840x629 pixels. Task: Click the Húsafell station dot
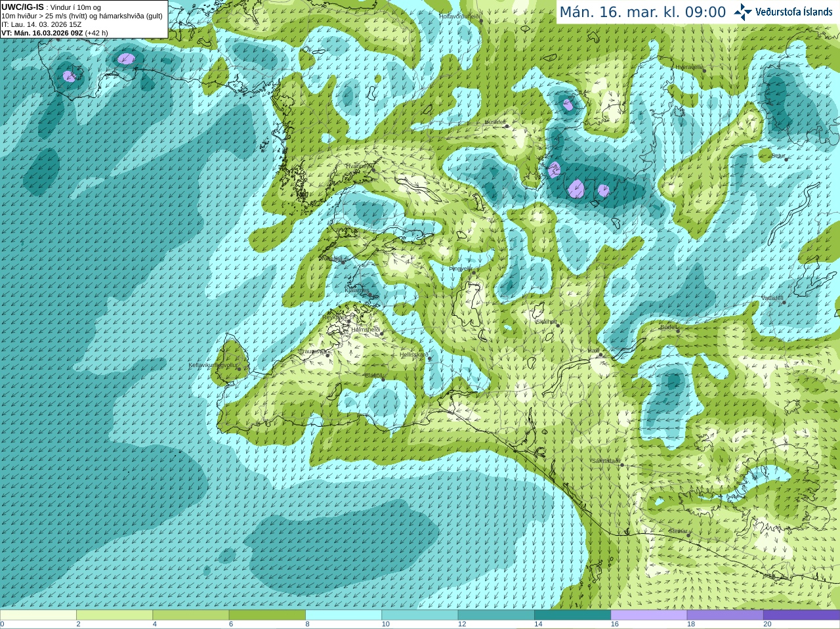(x=507, y=126)
